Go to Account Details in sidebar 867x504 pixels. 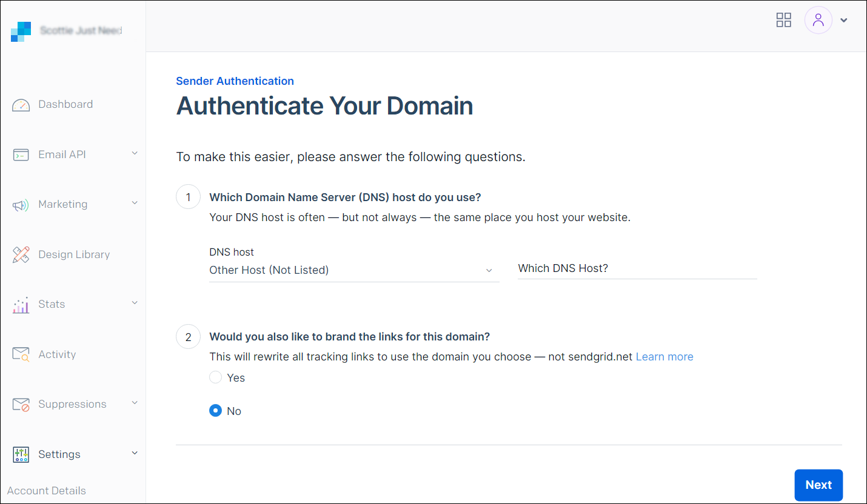[x=47, y=491]
